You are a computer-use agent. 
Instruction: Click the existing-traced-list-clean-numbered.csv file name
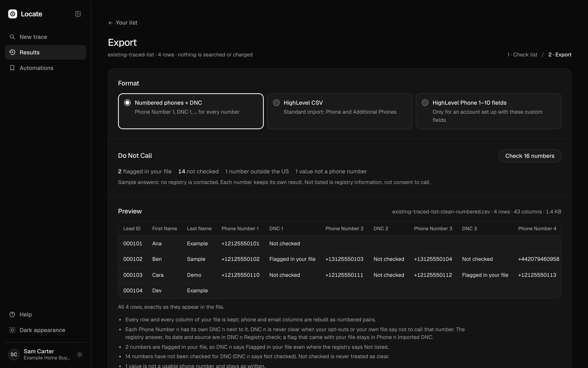(x=441, y=212)
